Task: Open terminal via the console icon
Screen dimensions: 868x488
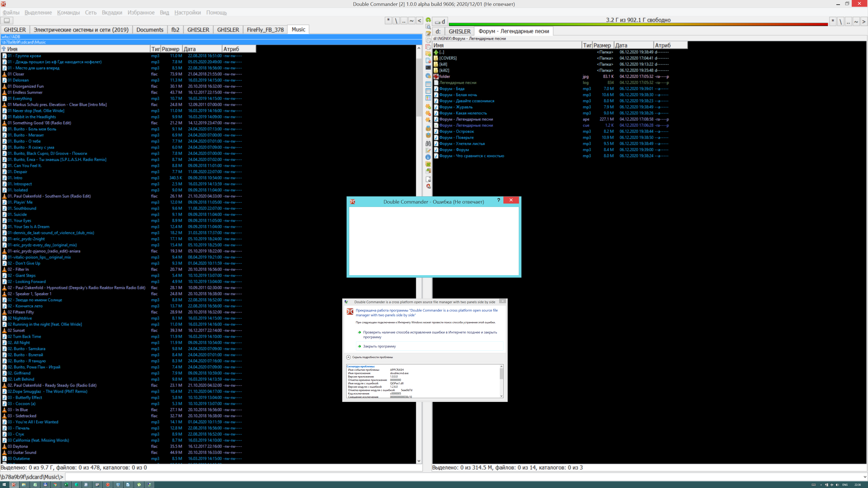Action: [x=428, y=67]
